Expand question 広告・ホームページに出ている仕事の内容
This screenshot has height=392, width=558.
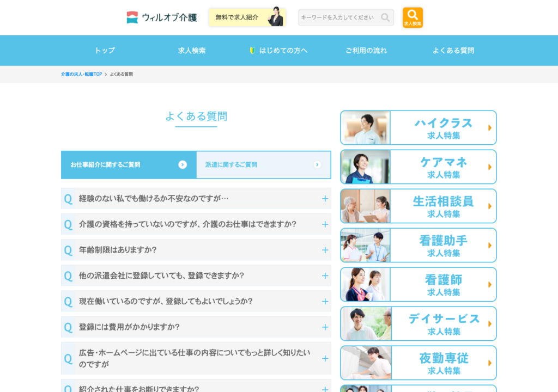tap(196, 358)
